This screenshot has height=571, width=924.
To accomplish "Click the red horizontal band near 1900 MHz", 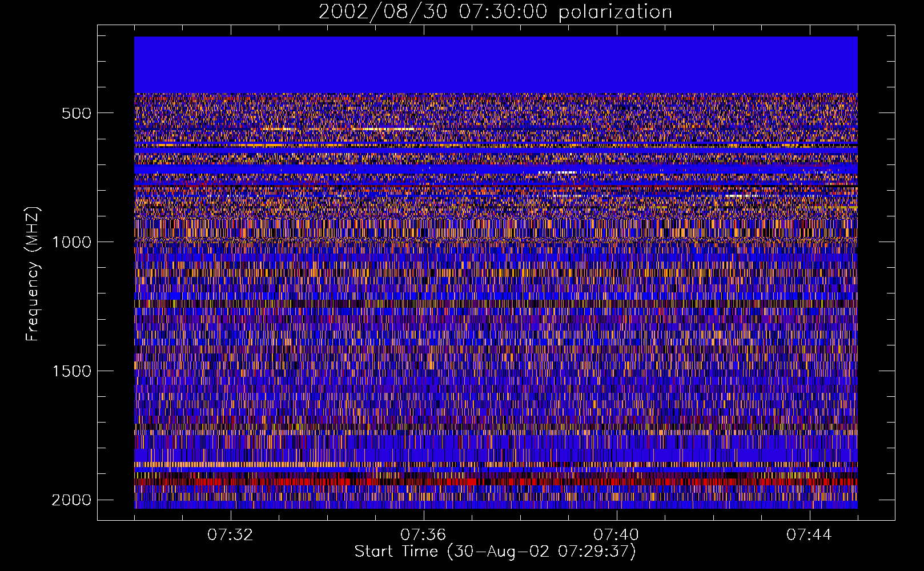I will pos(496,481).
